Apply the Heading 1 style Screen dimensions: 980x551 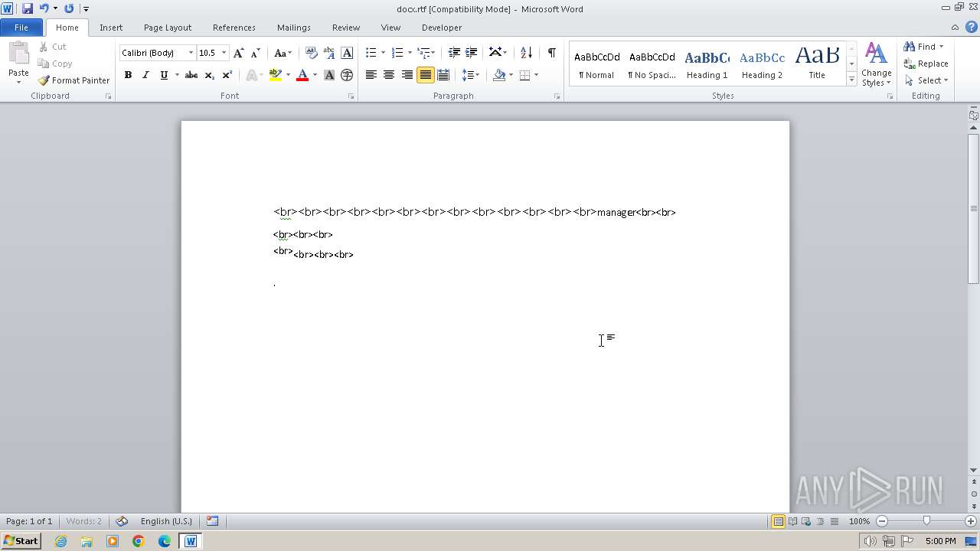point(707,64)
